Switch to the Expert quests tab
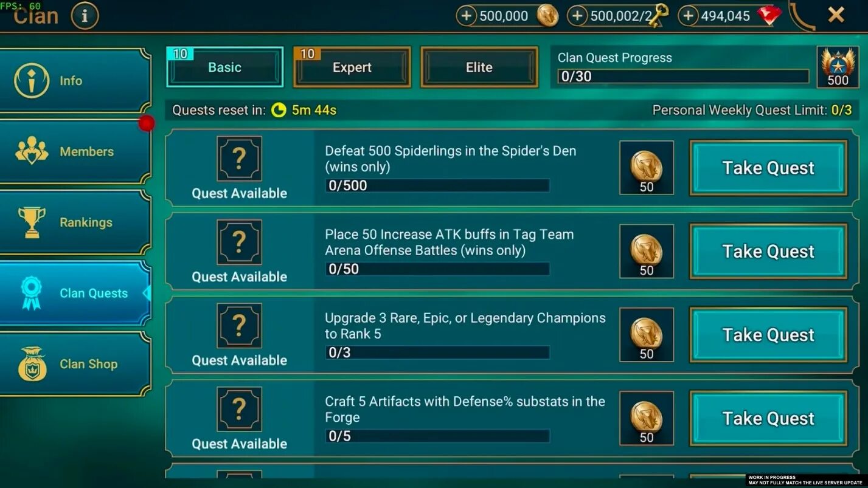 [352, 67]
